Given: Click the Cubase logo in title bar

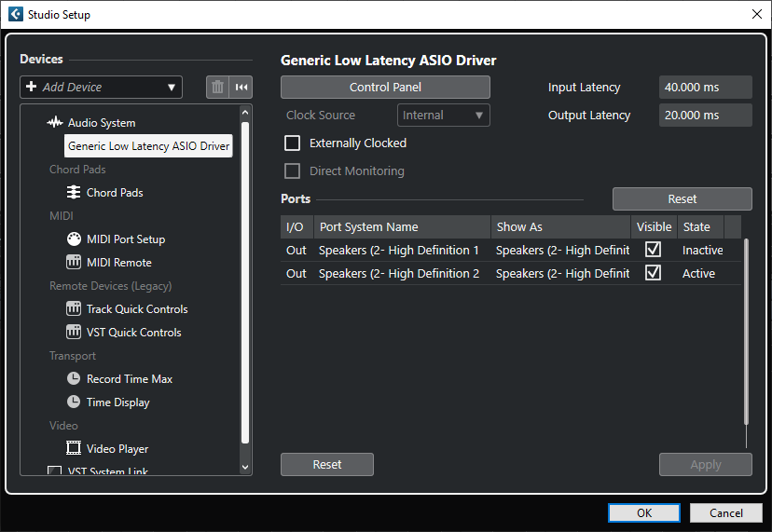Looking at the screenshot, I should coord(16,14).
